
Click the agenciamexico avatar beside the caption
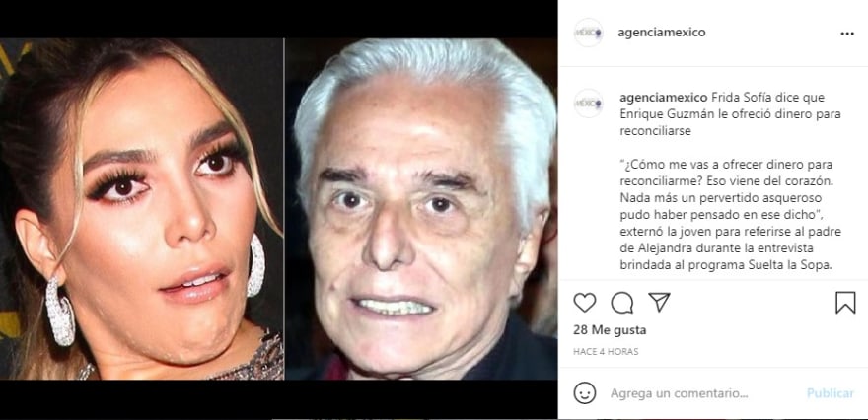point(588,103)
